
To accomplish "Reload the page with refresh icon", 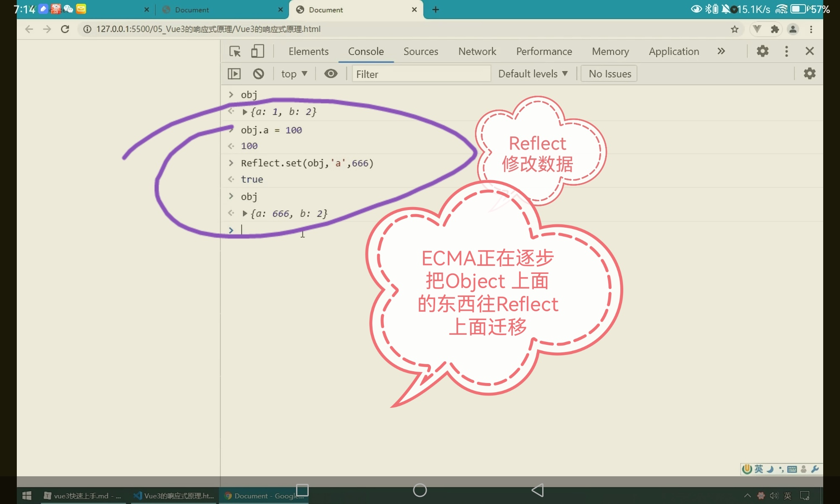I will [x=65, y=29].
